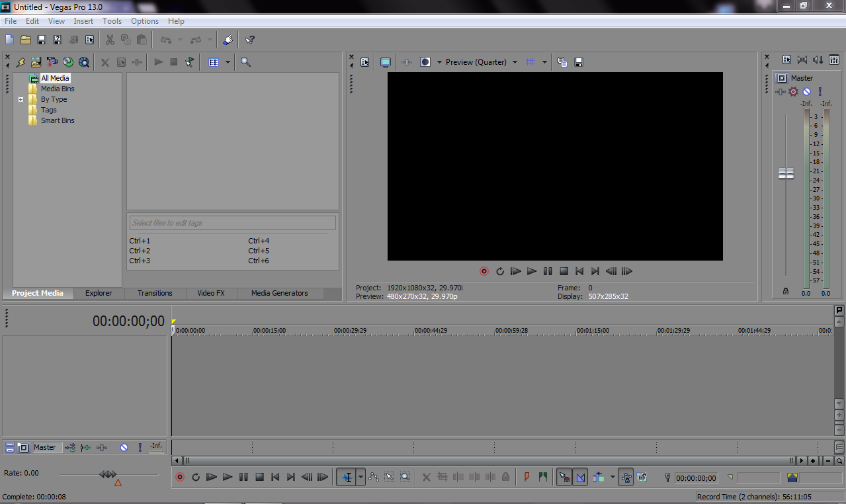Open the Tools menu

point(112,21)
